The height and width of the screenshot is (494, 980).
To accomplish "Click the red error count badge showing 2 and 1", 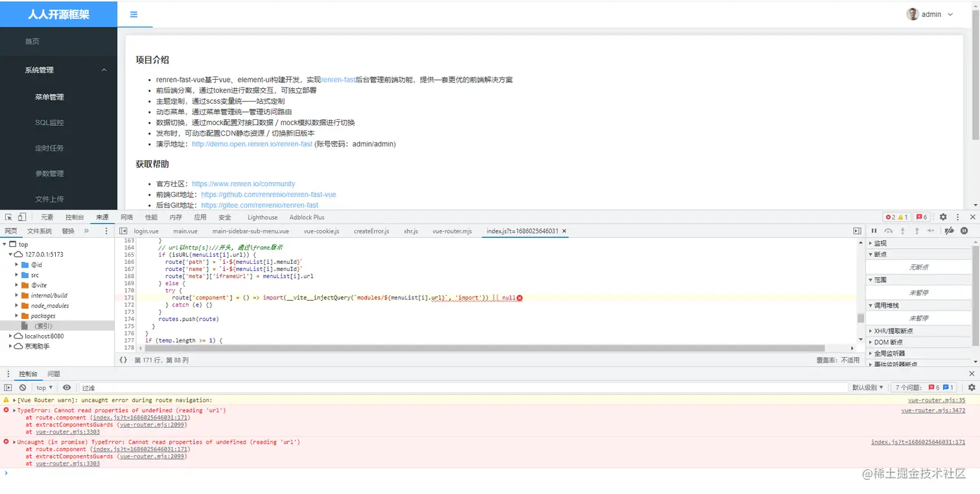I will coord(897,217).
